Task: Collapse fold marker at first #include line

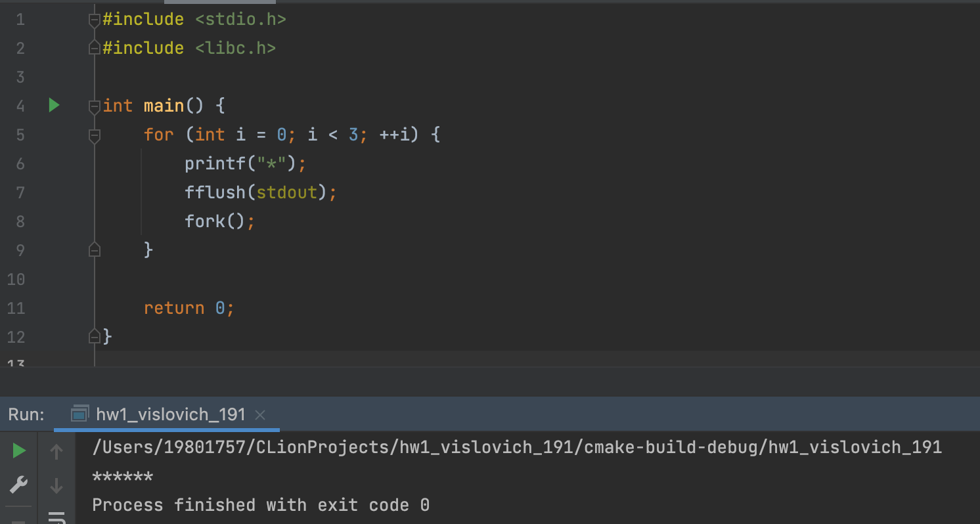Action: click(x=95, y=20)
